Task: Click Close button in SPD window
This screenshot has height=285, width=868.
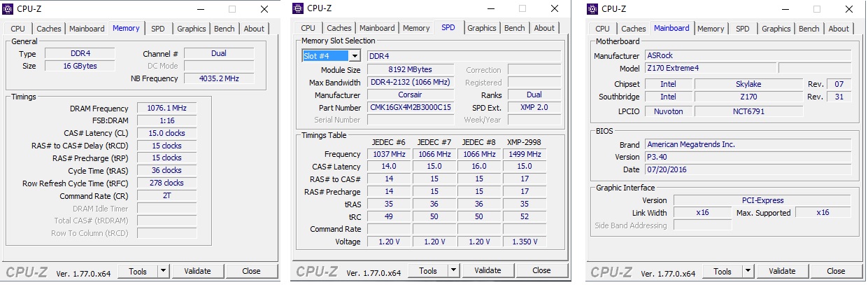Action: [541, 271]
